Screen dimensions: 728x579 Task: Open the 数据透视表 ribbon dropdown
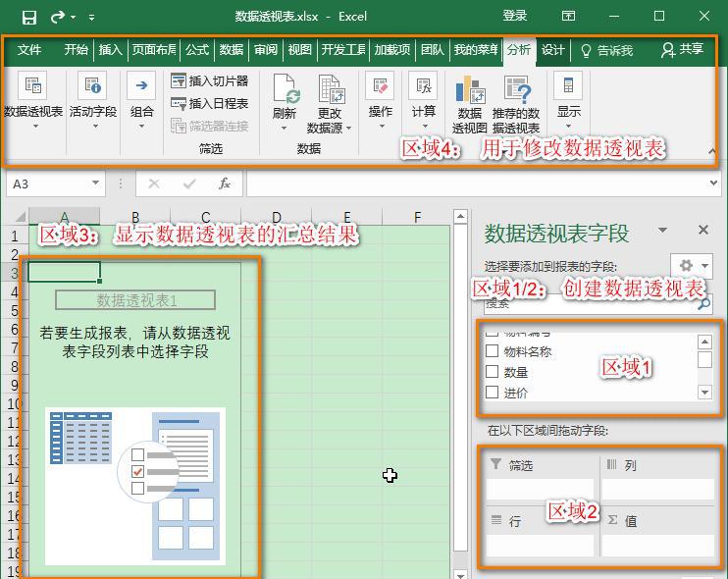click(33, 100)
